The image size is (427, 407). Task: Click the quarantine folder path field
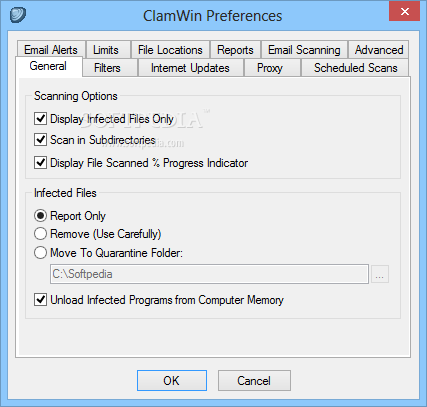tap(209, 274)
